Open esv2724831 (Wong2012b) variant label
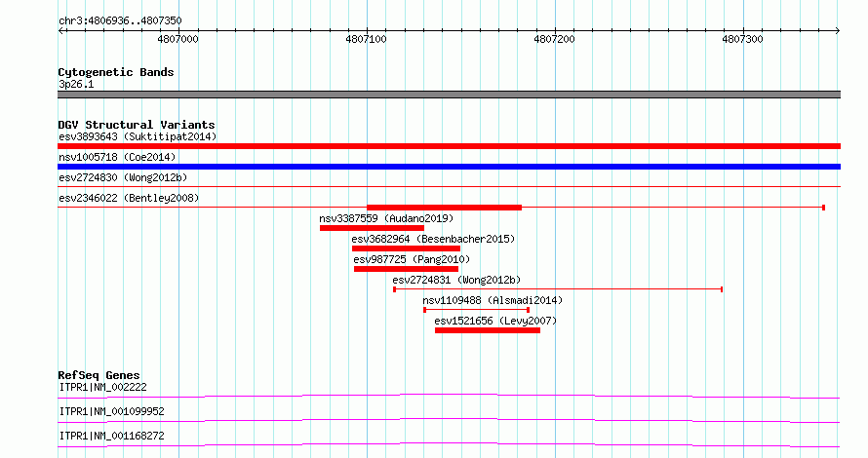 pyautogui.click(x=456, y=280)
